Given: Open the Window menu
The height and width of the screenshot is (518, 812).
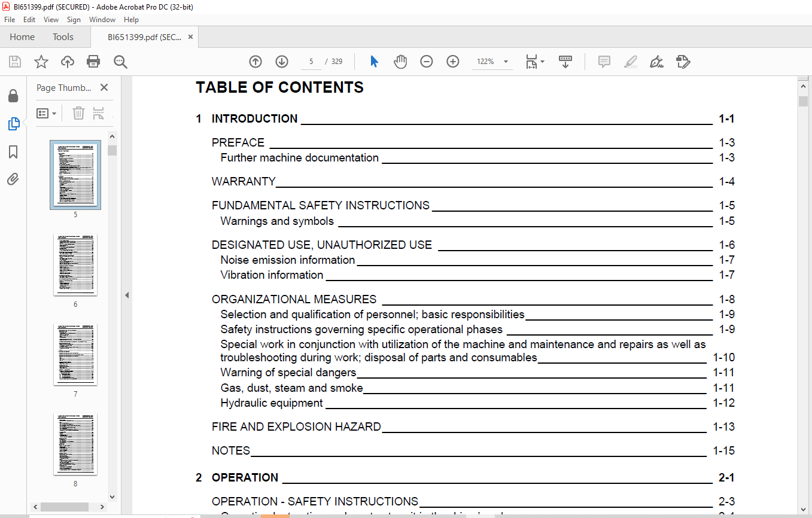Looking at the screenshot, I should 102,20.
